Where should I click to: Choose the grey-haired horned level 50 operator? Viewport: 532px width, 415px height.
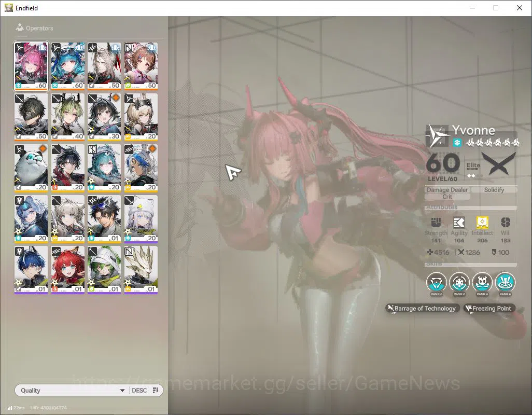(104, 66)
